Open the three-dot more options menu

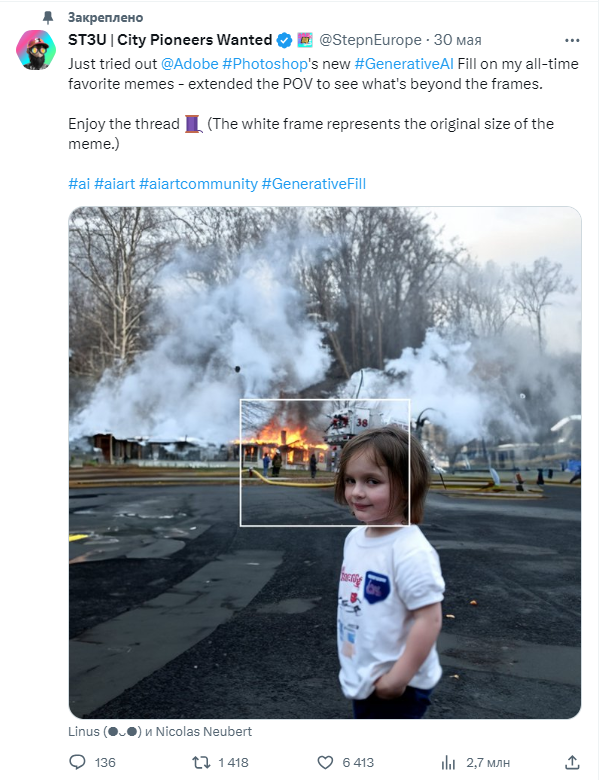click(x=571, y=41)
